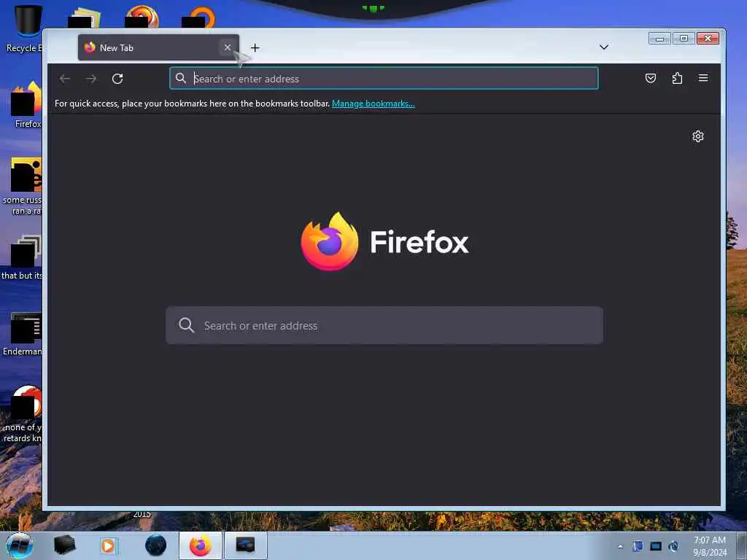This screenshot has height=560, width=747.
Task: Click the center Search or enter address box
Action: pos(384,325)
